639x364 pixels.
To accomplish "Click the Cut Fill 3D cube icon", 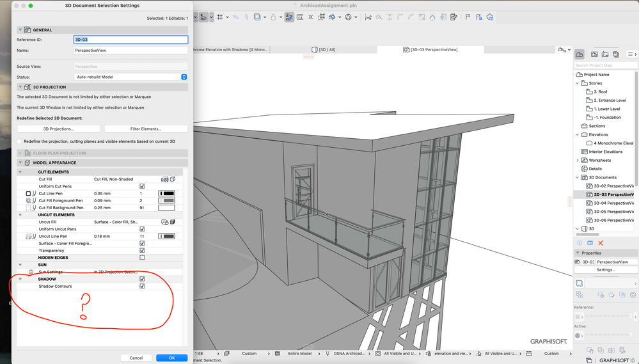I will [x=172, y=180].
